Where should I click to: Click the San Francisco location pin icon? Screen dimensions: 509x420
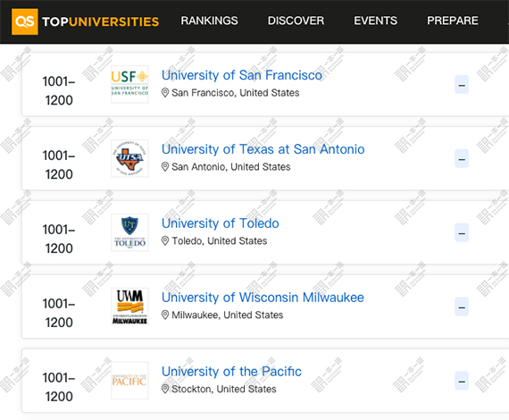(165, 93)
